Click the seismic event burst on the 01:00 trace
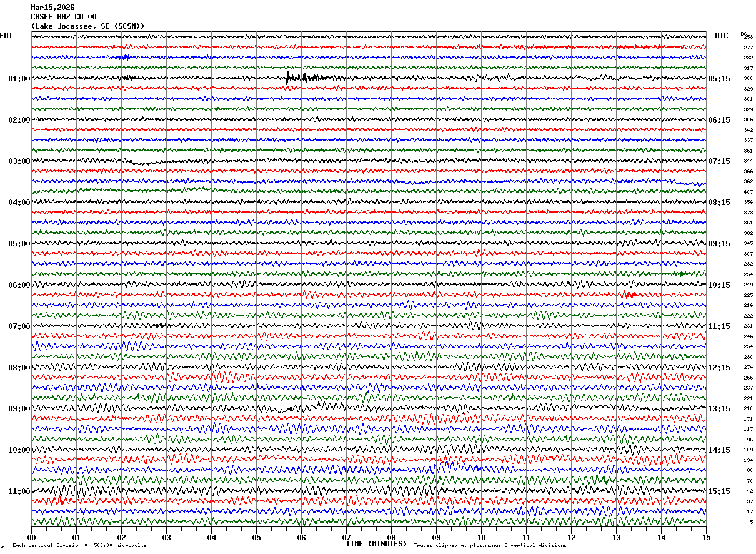 [306, 78]
